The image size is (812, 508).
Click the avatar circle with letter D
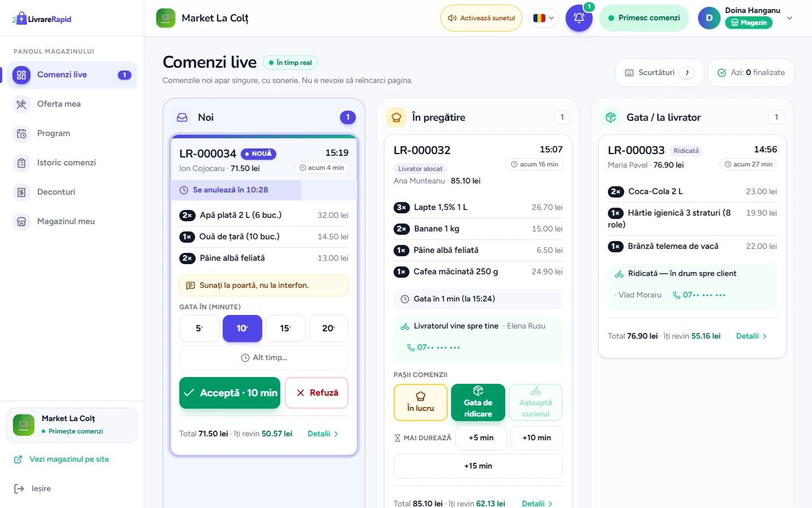(709, 18)
